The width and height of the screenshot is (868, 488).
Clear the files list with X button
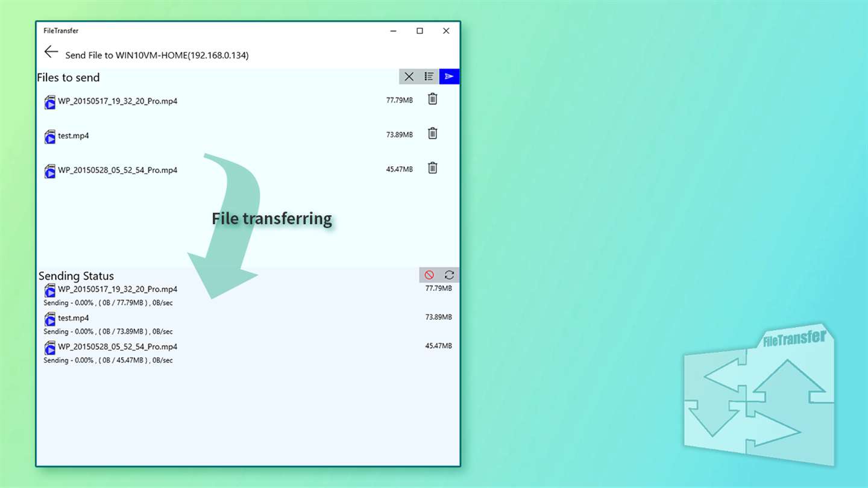(409, 77)
